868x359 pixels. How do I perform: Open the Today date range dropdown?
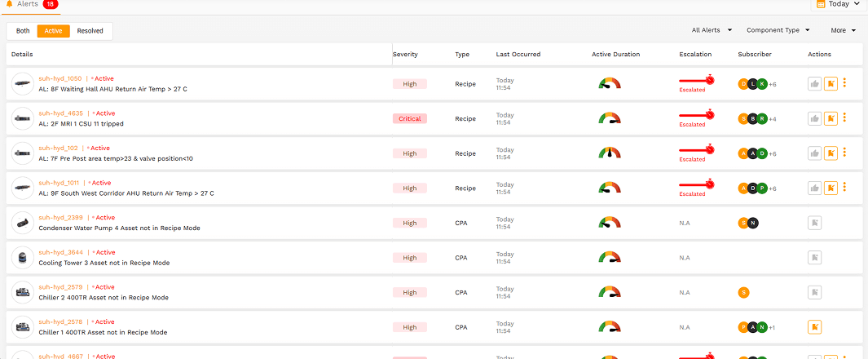[x=839, y=4]
